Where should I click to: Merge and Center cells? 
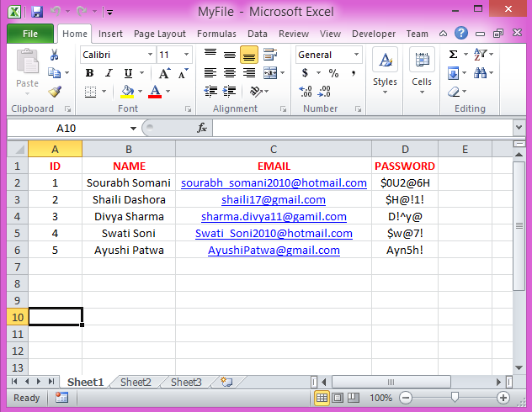tap(270, 73)
